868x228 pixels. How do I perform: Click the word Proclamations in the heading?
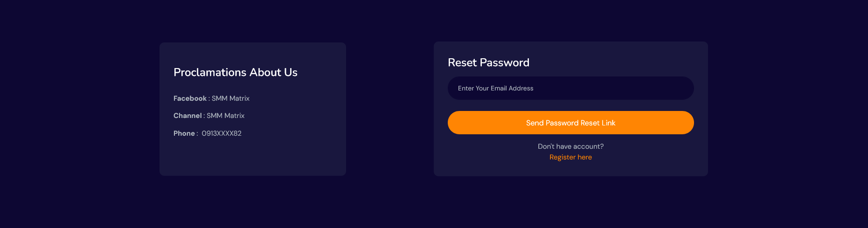coord(210,72)
